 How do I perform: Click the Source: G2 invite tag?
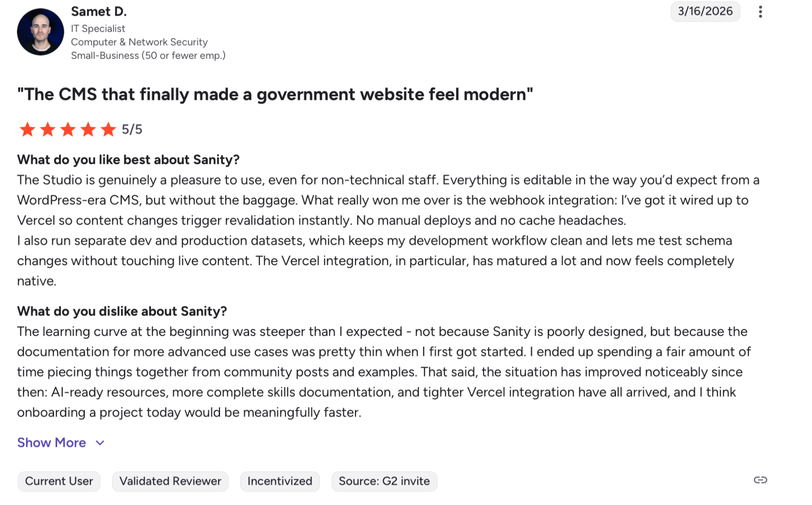(x=384, y=481)
